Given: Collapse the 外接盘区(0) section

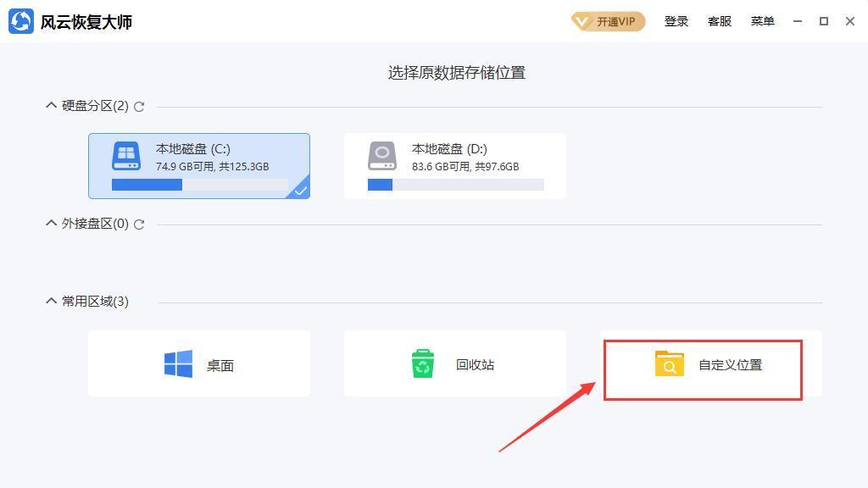Looking at the screenshot, I should pyautogui.click(x=50, y=224).
